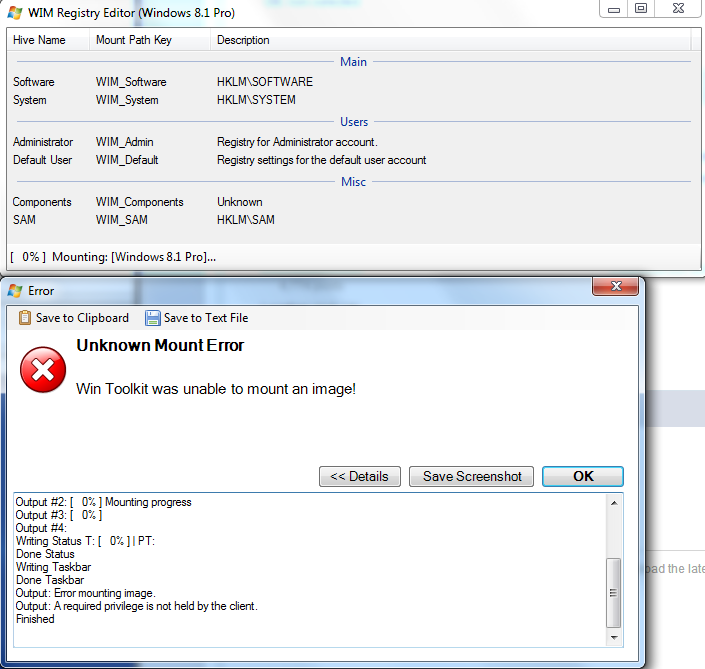Close the WIM Registry Editor window
This screenshot has height=669, width=705.
coord(678,9)
